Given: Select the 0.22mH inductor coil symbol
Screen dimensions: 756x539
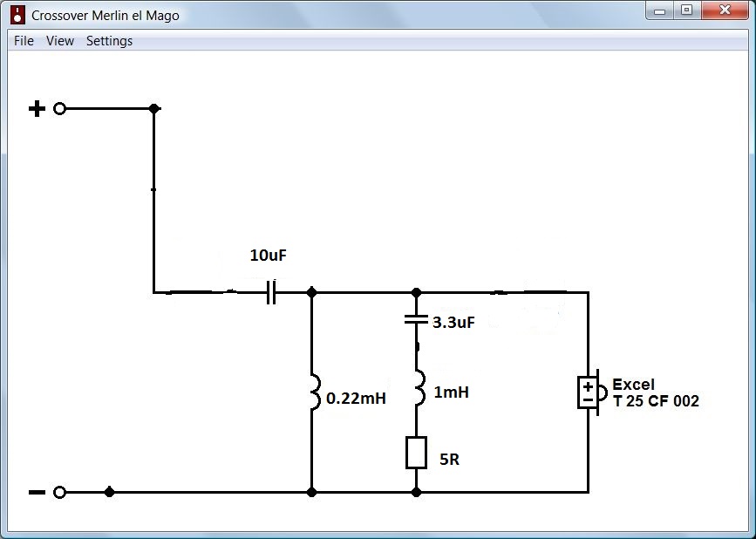Looking at the screenshot, I should click(x=315, y=392).
